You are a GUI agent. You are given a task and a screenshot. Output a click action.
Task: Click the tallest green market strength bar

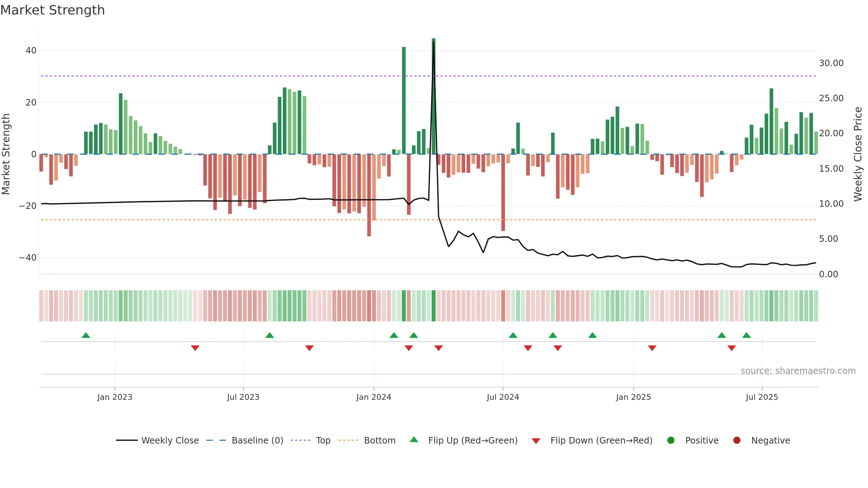[434, 96]
